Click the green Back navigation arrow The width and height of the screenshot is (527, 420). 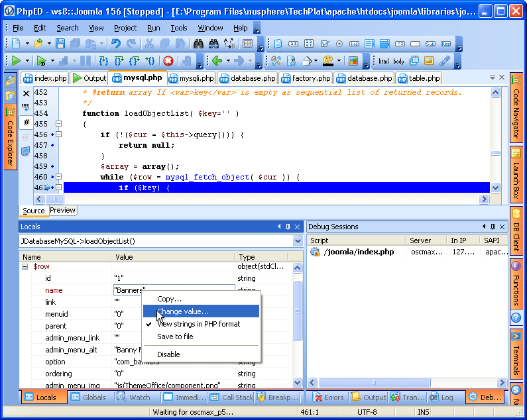pos(217,61)
